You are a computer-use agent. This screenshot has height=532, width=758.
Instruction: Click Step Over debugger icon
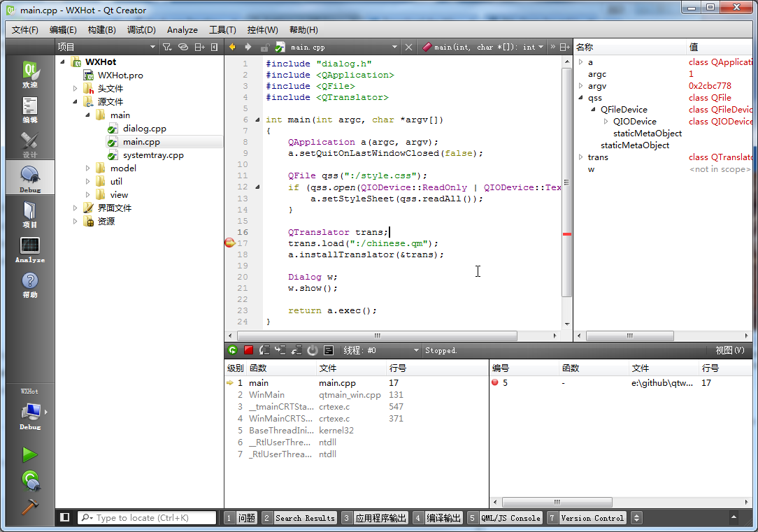pos(264,350)
